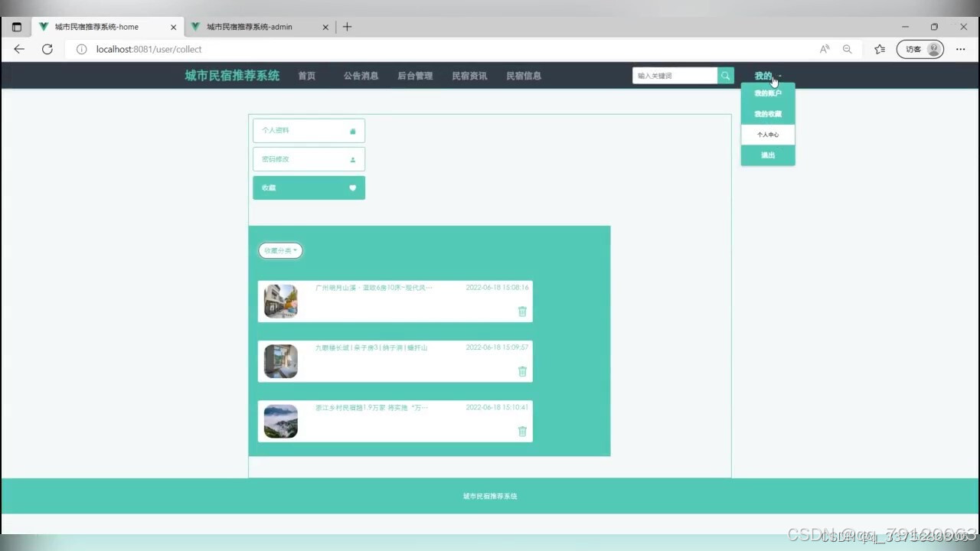The image size is (980, 551).
Task: Open 民宿资讯 in the navigation bar
Action: [x=469, y=76]
